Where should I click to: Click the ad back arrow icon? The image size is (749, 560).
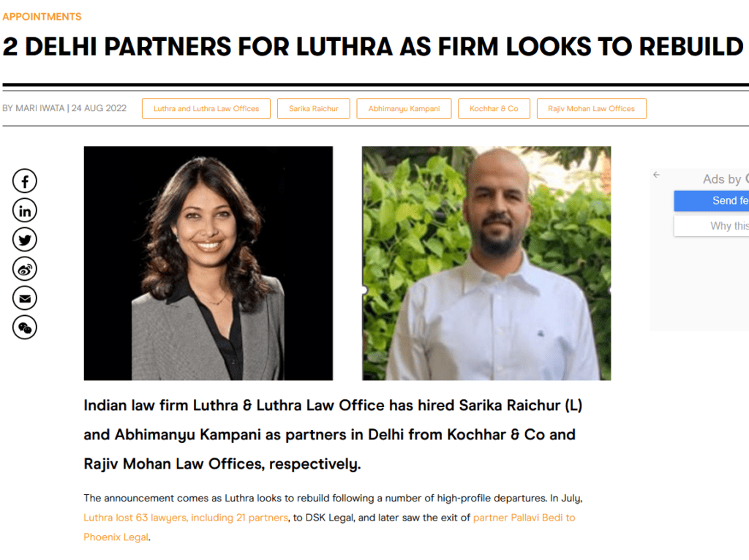[x=656, y=175]
